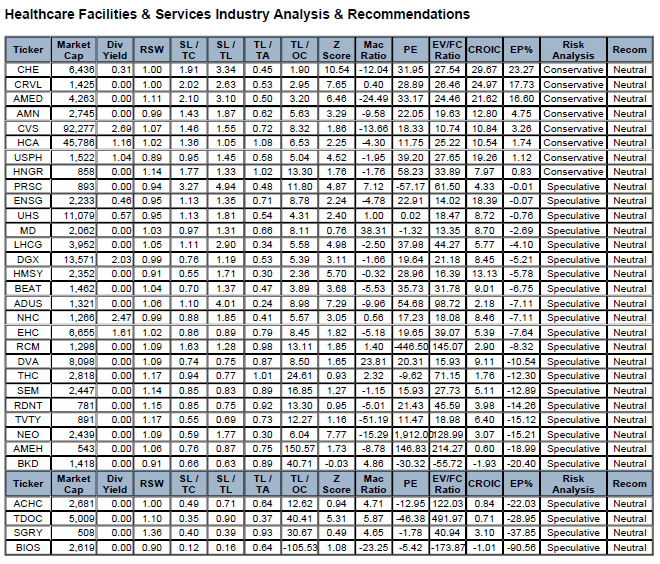Select the MD ticker cell
Screen dimensions: 660x564
28,231
